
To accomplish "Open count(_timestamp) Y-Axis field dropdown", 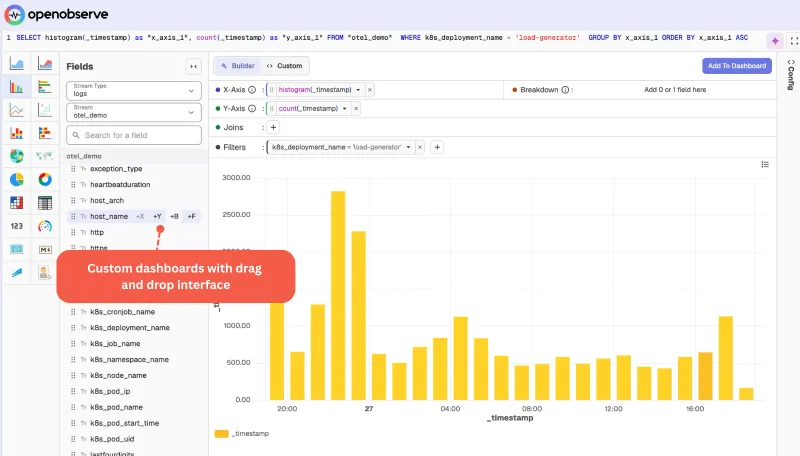I will (344, 109).
